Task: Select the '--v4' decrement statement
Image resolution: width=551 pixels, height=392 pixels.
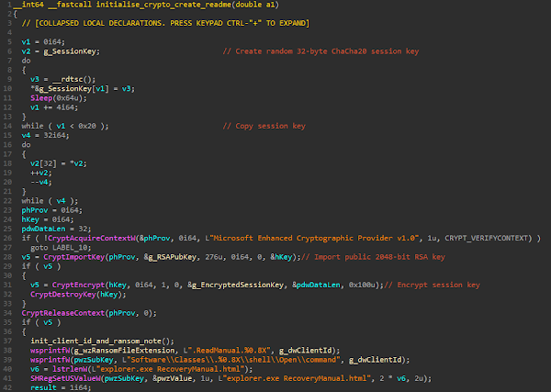Action: pyautogui.click(x=41, y=182)
